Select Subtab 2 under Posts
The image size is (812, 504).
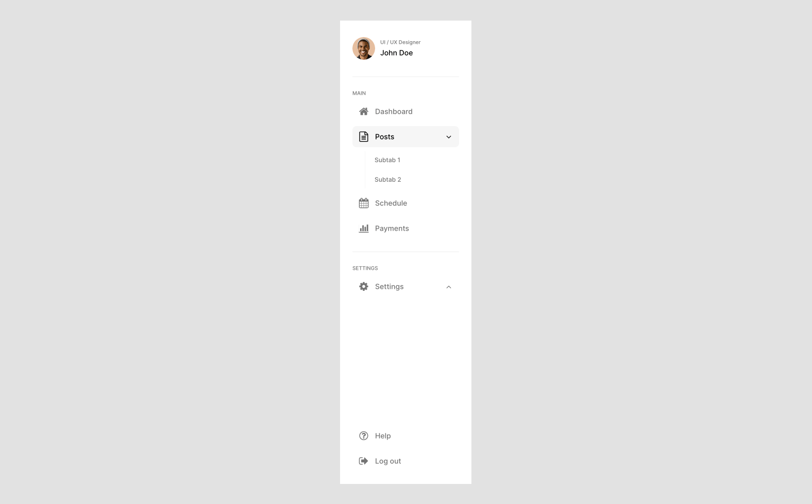click(x=387, y=180)
